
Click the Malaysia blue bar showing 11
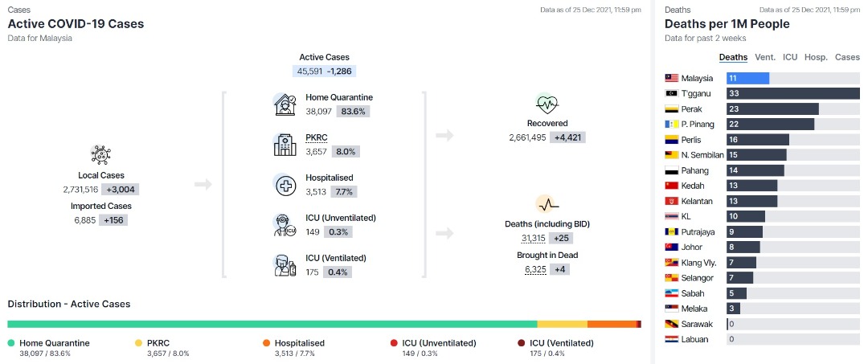pyautogui.click(x=748, y=79)
